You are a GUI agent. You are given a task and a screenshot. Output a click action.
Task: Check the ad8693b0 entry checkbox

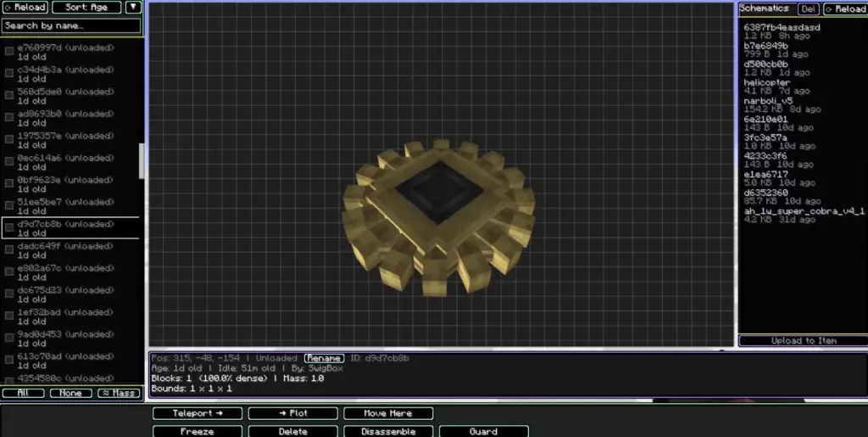tap(9, 117)
